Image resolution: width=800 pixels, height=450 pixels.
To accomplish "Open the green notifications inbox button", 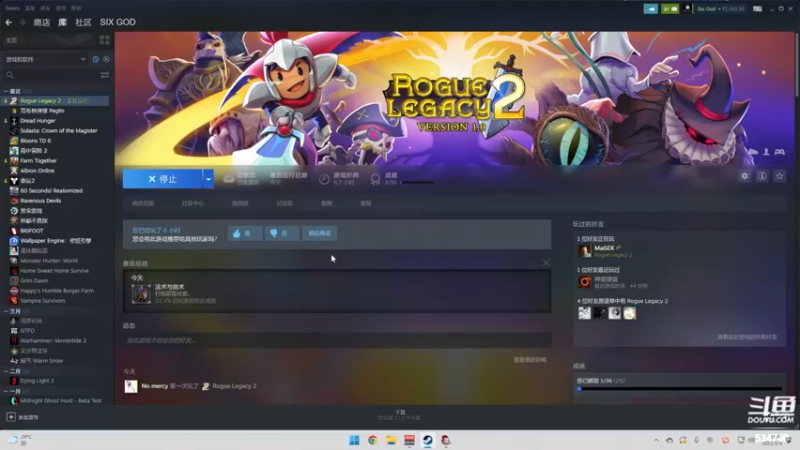I will click(670, 9).
